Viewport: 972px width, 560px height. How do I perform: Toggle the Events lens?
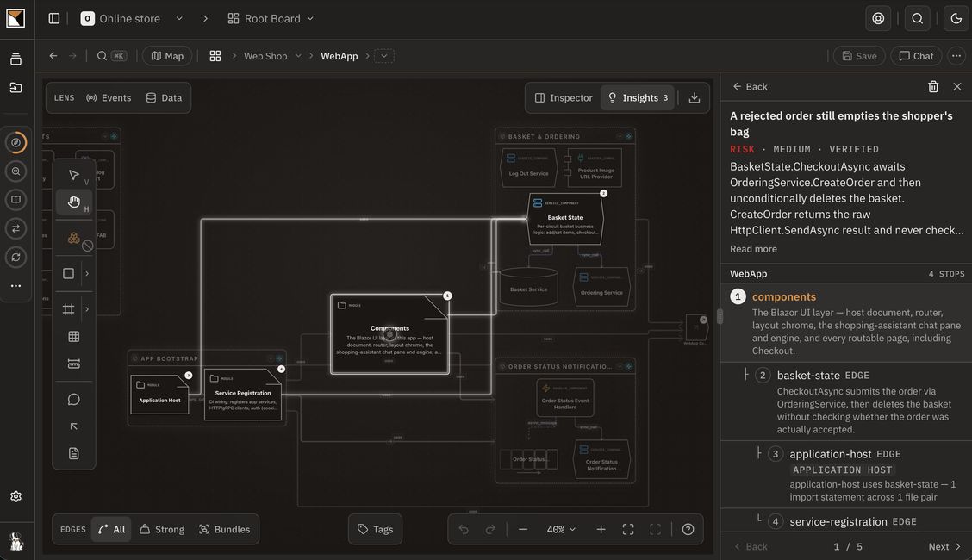109,98
